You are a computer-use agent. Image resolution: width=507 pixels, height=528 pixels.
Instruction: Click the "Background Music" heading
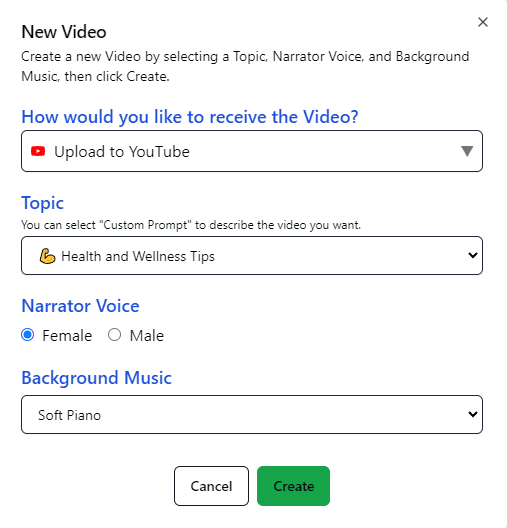coord(96,377)
